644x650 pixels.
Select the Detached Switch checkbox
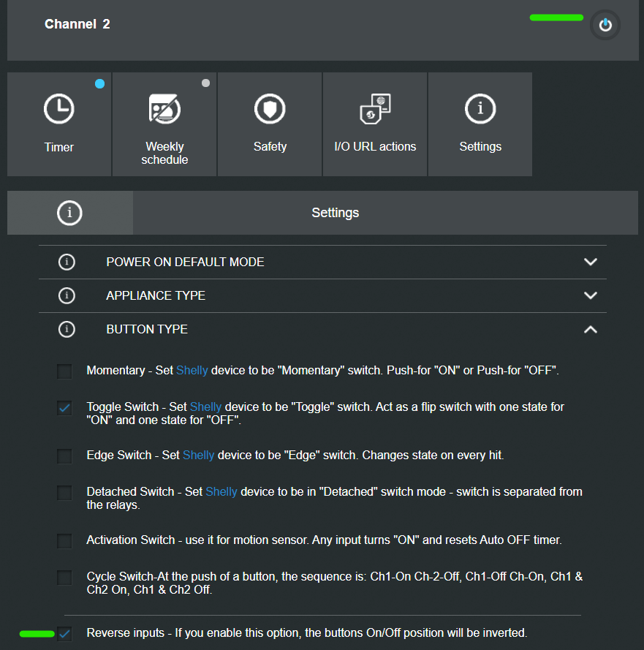[x=65, y=493]
